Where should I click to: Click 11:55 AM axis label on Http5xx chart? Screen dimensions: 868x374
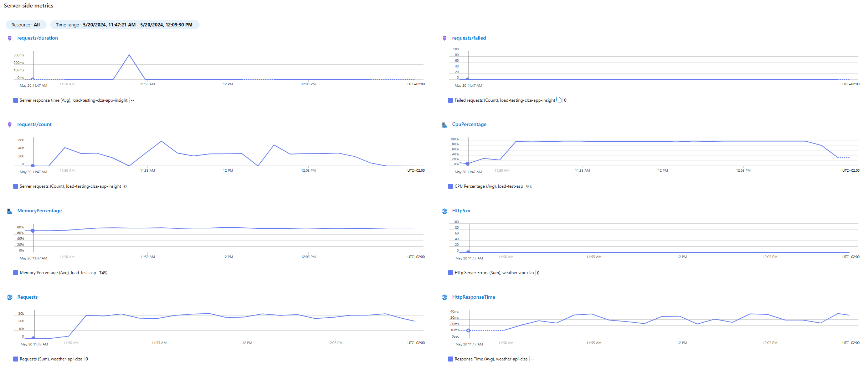tap(594, 257)
